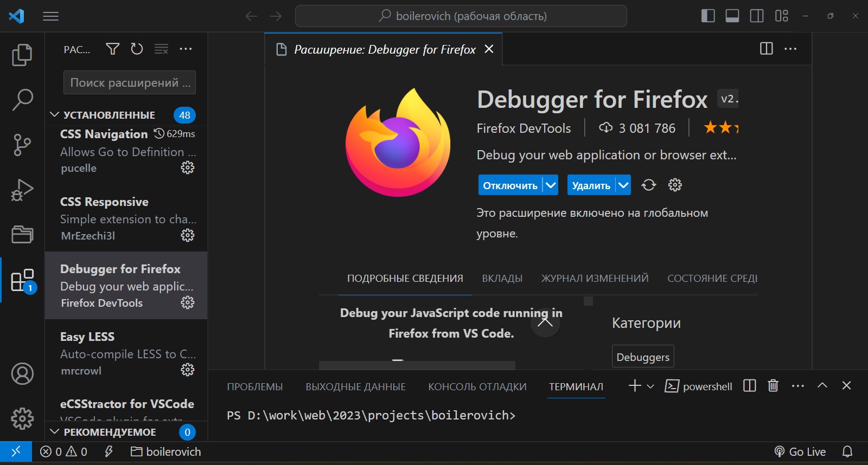
Task: Open Source Control view
Action: [x=22, y=145]
